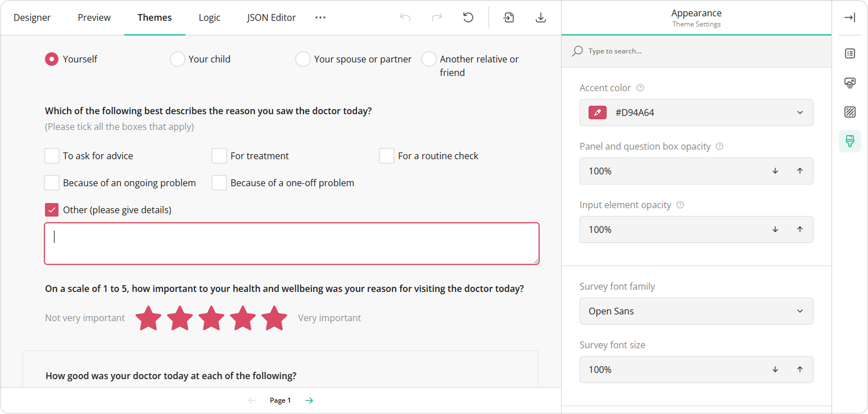
Task: Click the accent color swatch
Action: [x=598, y=112]
